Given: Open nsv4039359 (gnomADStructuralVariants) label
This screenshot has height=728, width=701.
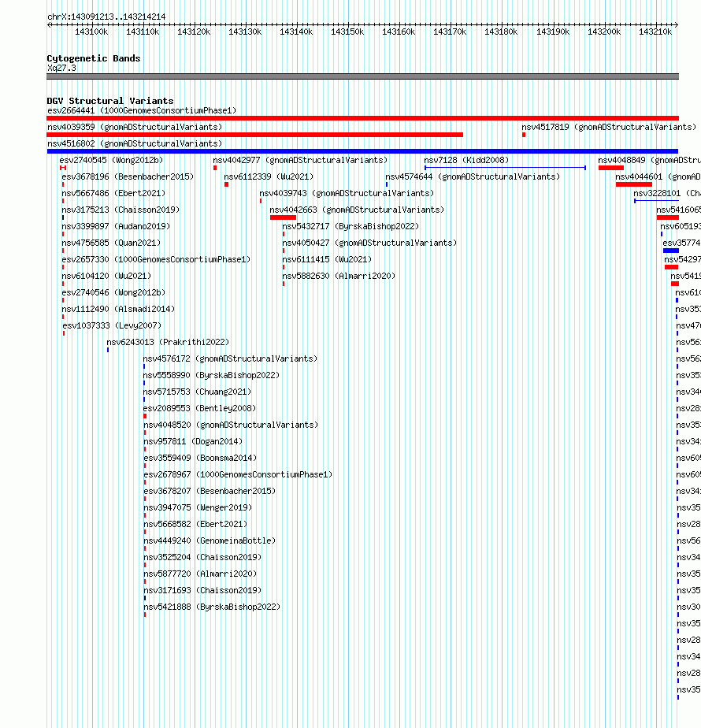Looking at the screenshot, I should pyautogui.click(x=135, y=127).
